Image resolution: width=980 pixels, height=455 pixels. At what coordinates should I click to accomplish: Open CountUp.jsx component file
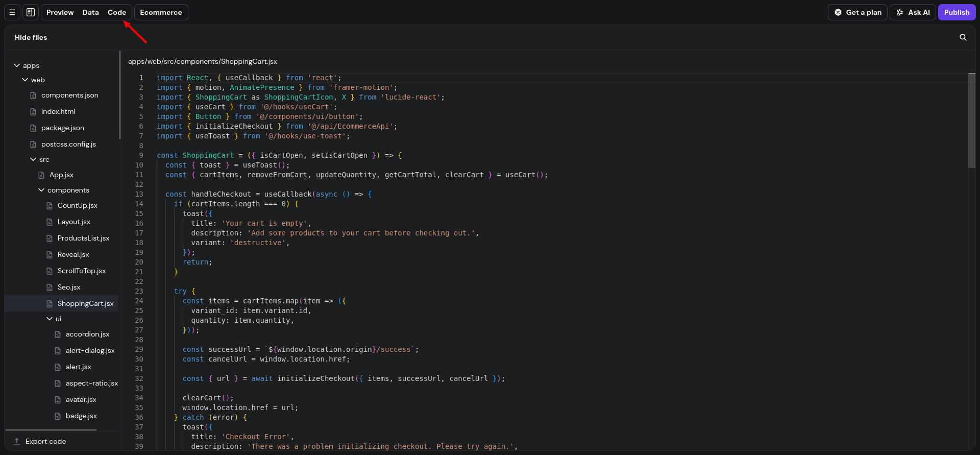tap(77, 206)
